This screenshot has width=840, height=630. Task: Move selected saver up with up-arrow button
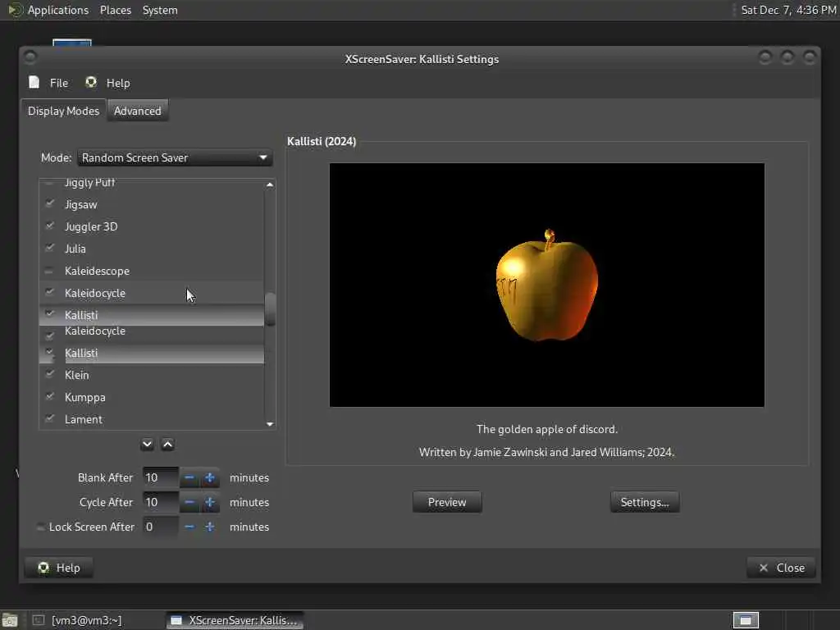coord(167,445)
